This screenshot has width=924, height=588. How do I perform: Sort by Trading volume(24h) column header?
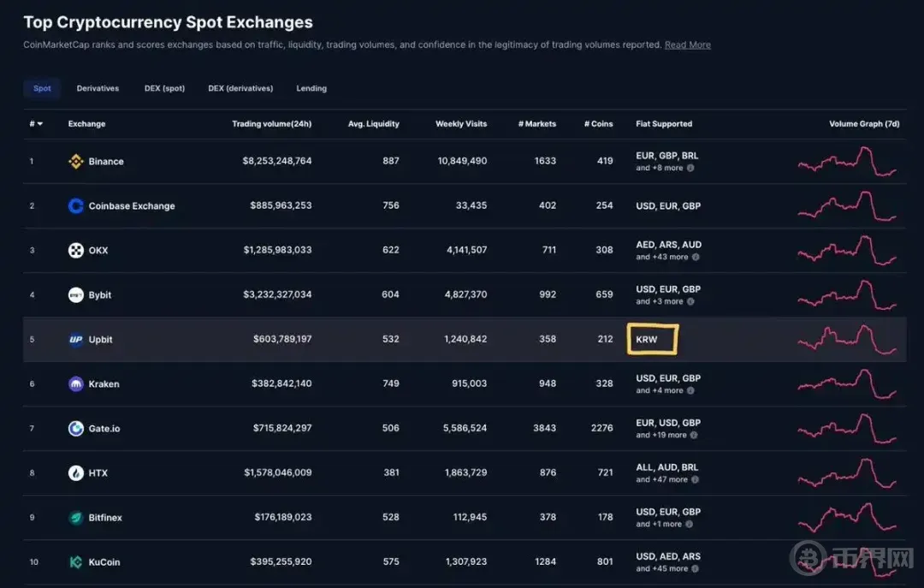272,124
